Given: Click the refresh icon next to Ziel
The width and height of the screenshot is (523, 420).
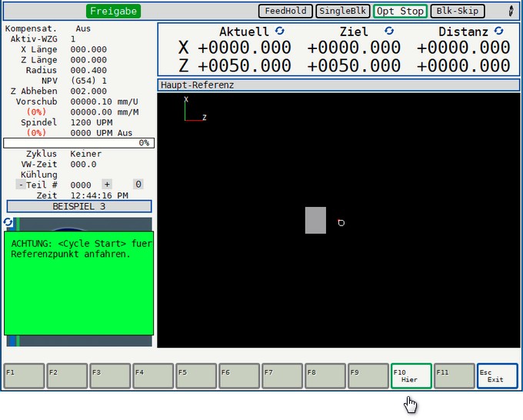Looking at the screenshot, I should tap(389, 31).
